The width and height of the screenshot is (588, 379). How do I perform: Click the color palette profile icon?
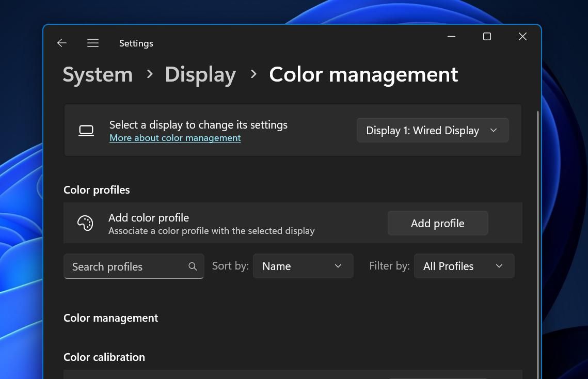85,223
